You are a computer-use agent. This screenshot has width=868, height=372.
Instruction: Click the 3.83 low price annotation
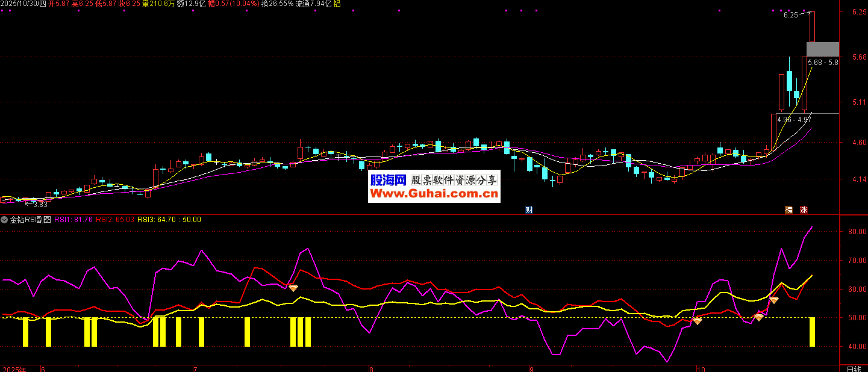(37, 204)
